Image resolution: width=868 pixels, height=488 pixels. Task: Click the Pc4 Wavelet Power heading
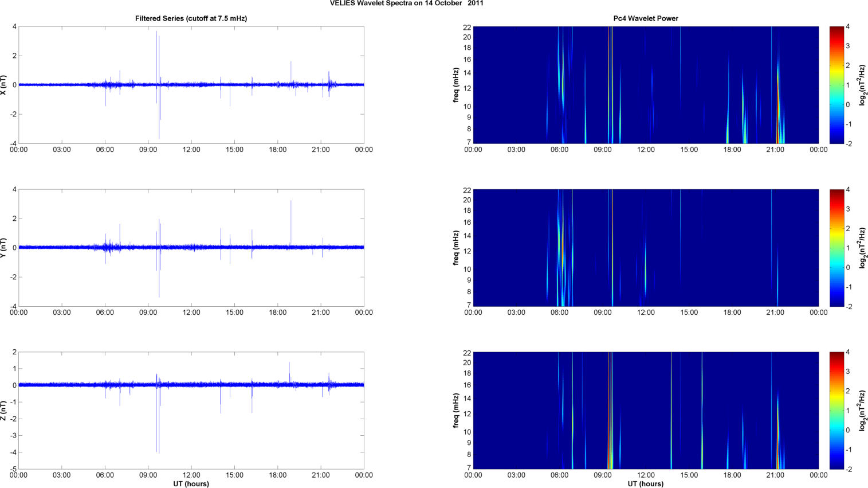[645, 18]
